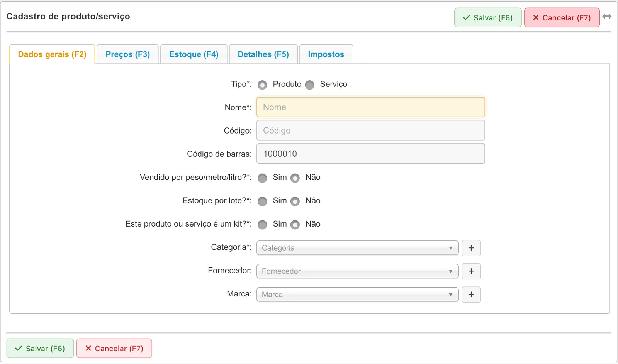Screen dimensions: 618x364
Task: Select the Serviço type radio button
Action: point(309,85)
